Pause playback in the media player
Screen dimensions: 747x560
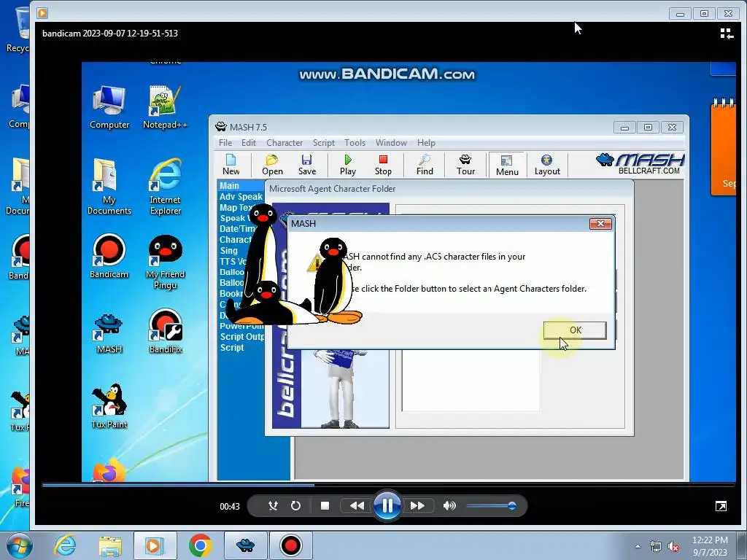[387, 506]
